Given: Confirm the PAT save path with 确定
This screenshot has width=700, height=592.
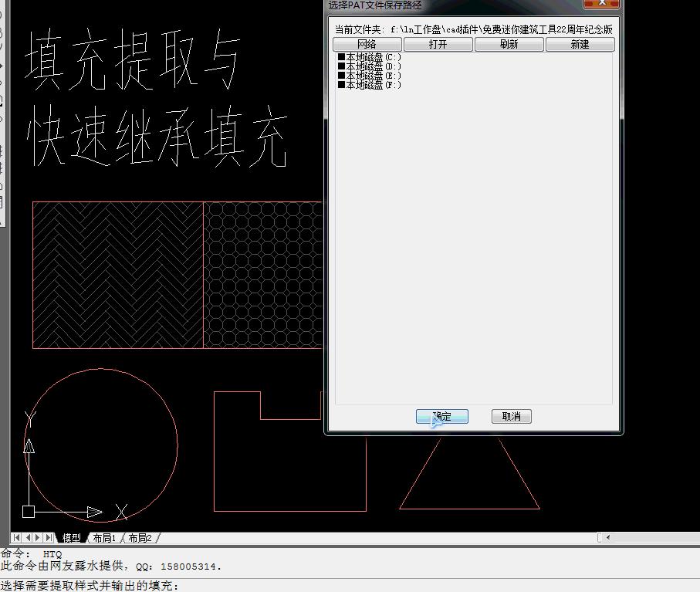Looking at the screenshot, I should pyautogui.click(x=441, y=416).
